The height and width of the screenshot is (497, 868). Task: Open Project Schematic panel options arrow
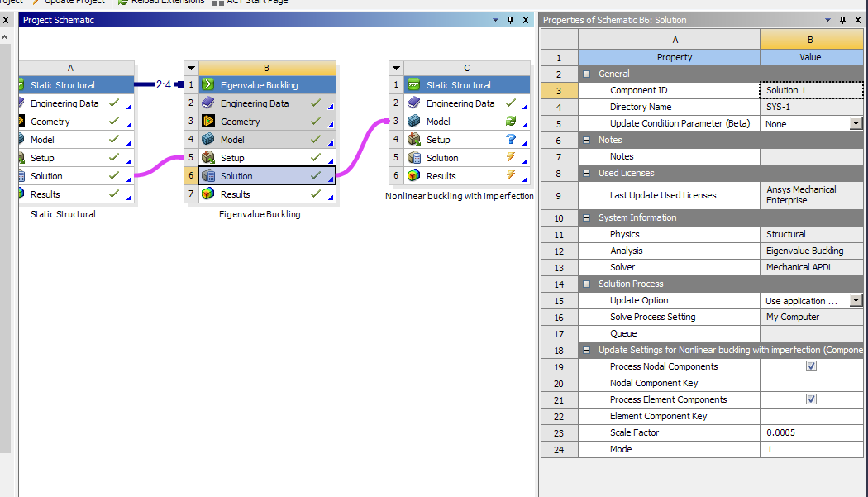pos(495,20)
